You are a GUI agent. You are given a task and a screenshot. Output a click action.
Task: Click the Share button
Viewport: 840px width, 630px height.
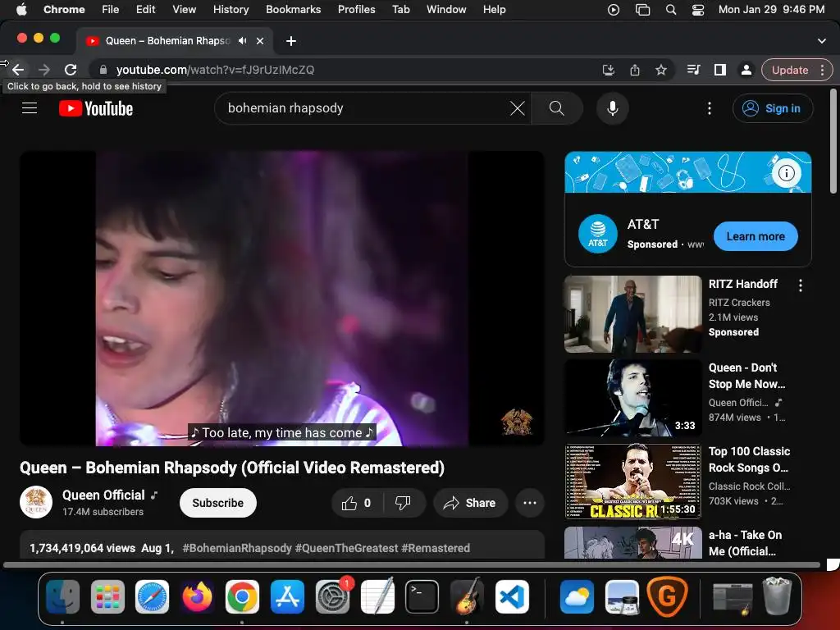click(470, 503)
